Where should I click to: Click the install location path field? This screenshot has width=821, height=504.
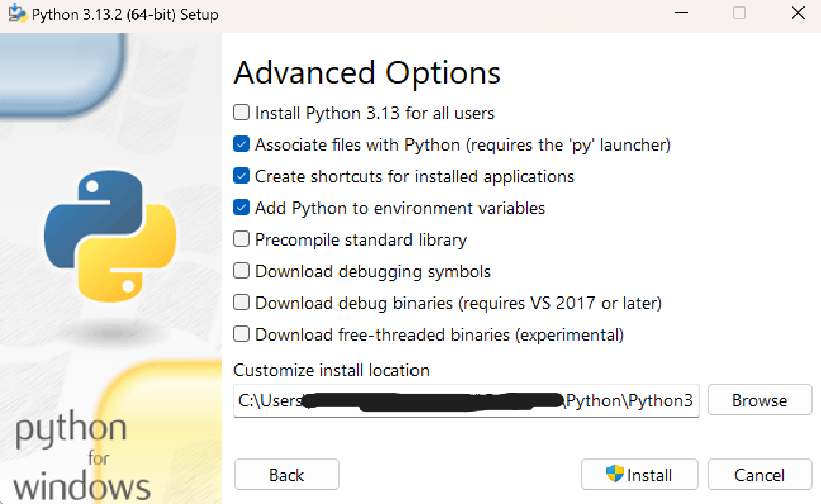466,401
